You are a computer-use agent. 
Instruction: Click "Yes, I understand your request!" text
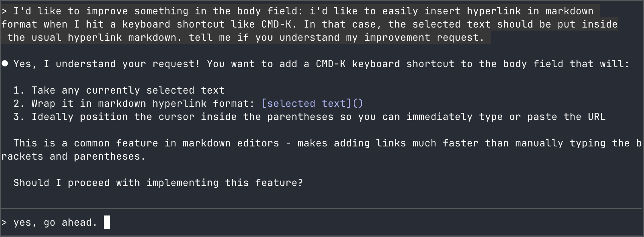click(107, 64)
